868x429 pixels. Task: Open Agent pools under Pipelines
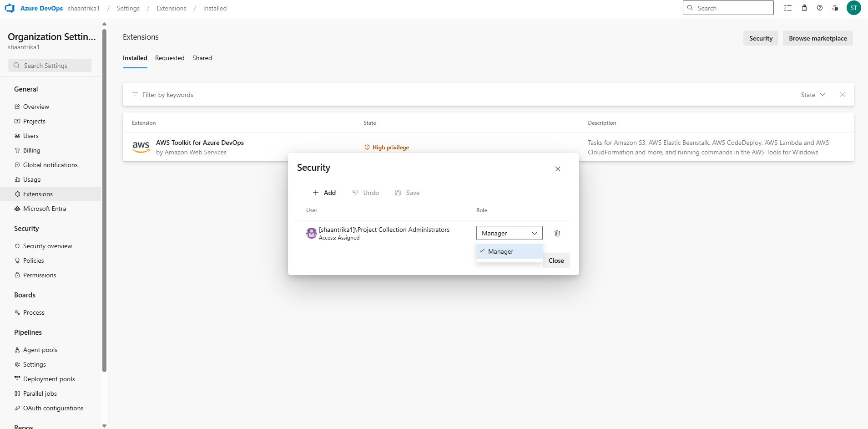coord(40,350)
